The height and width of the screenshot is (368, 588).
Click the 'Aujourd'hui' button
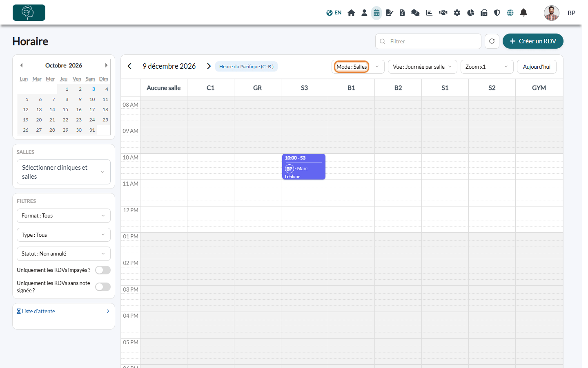pyautogui.click(x=537, y=67)
